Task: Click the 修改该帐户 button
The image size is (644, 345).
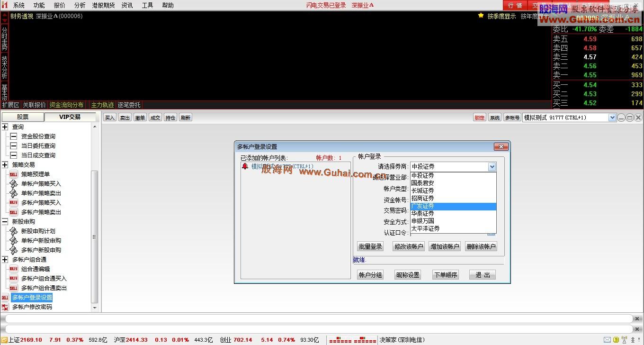Action: [x=409, y=246]
